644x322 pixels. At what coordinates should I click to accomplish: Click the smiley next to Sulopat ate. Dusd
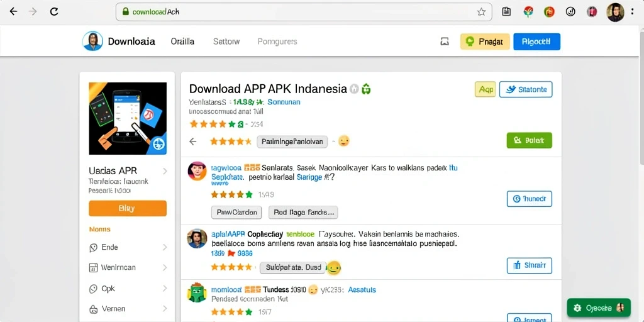[x=334, y=268]
